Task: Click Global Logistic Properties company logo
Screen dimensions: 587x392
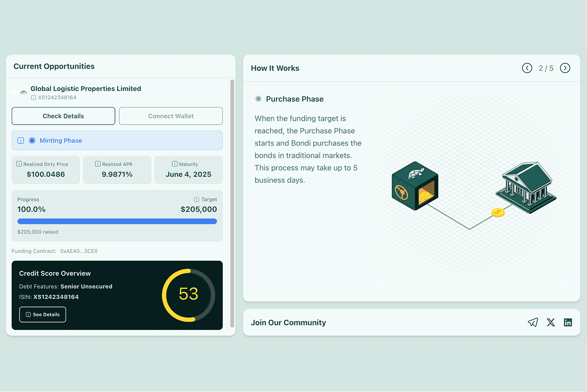Action: [21, 92]
